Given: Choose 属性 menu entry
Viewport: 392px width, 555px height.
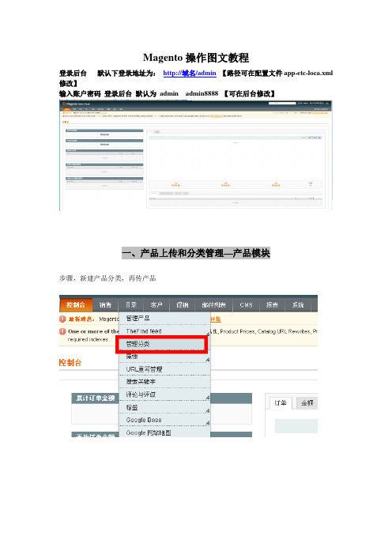Looking at the screenshot, I should [164, 357].
